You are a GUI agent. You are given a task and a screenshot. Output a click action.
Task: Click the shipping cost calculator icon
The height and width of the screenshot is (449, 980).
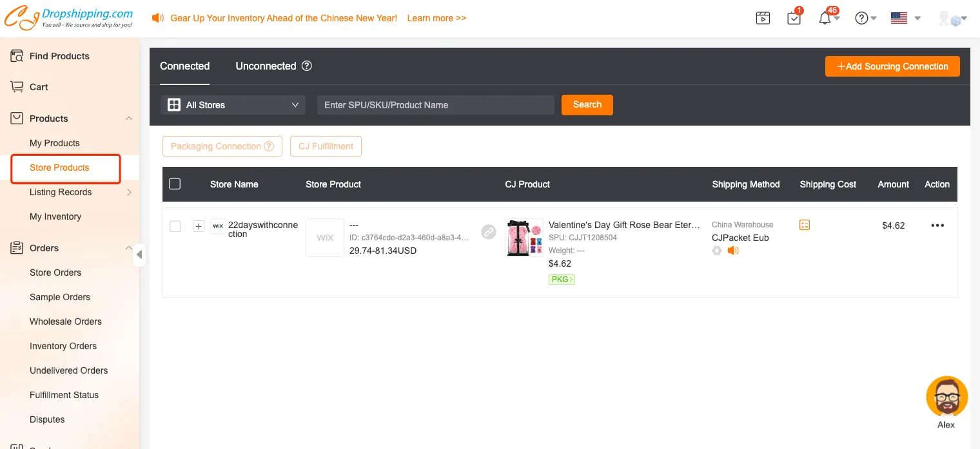tap(804, 225)
